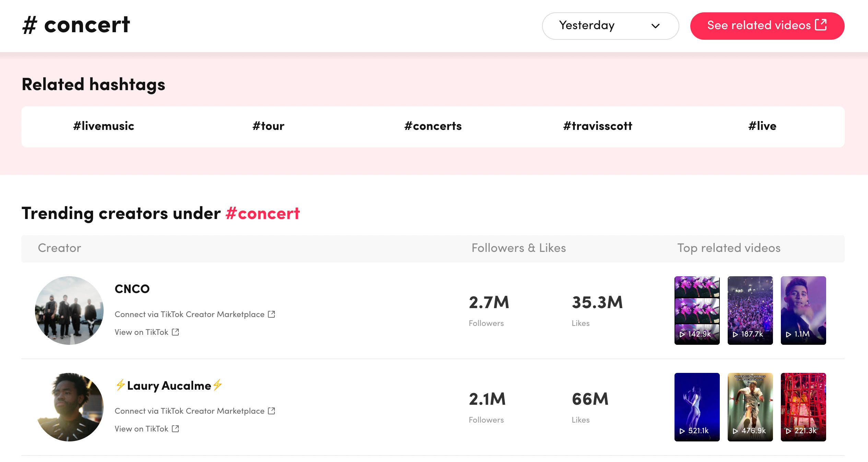Click Laury Aucalme's View on TikTok external icon

click(175, 428)
